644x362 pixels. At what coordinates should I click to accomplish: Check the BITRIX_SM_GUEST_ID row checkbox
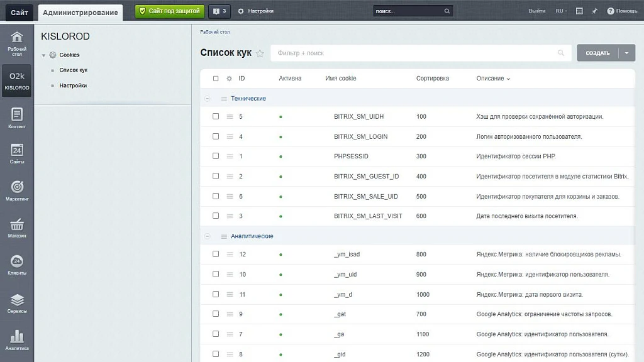[216, 176]
